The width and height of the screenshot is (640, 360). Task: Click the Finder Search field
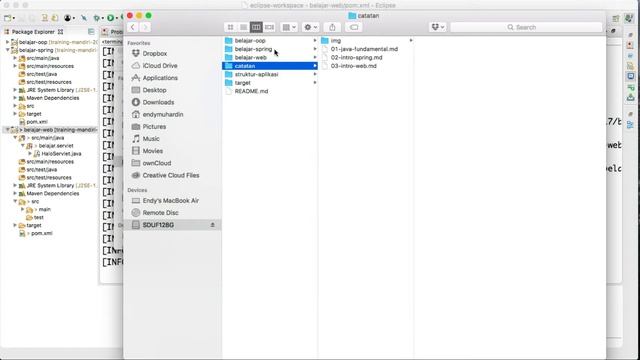(526, 27)
